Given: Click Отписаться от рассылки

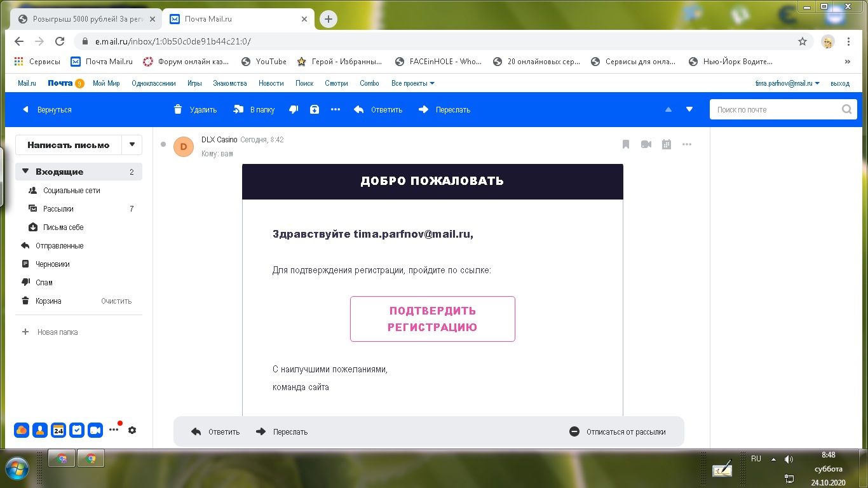Looking at the screenshot, I should tap(618, 431).
